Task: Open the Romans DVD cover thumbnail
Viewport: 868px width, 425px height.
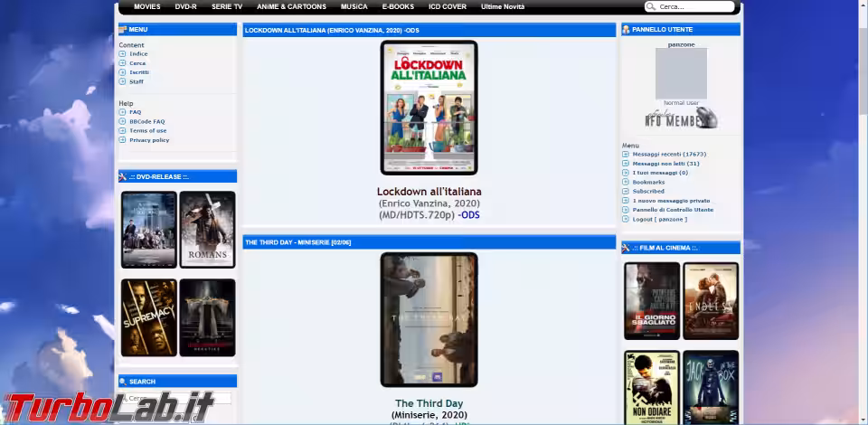Action: click(x=208, y=230)
